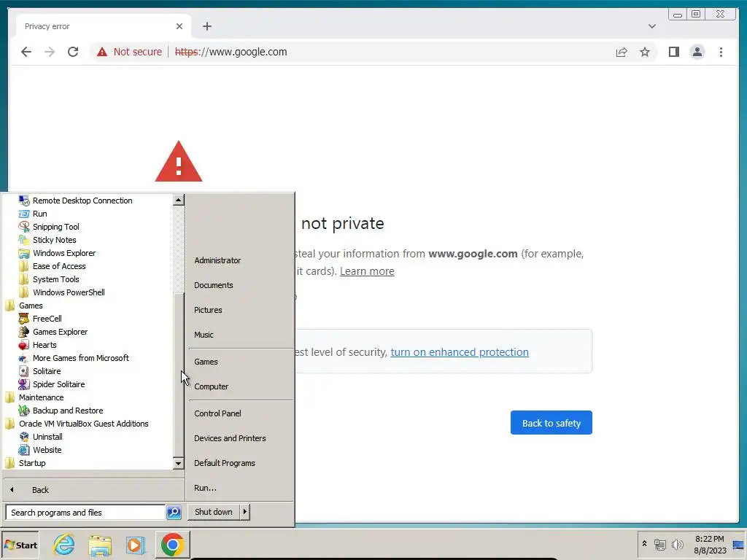
Task: Open the Administrator user folder
Action: click(x=217, y=260)
